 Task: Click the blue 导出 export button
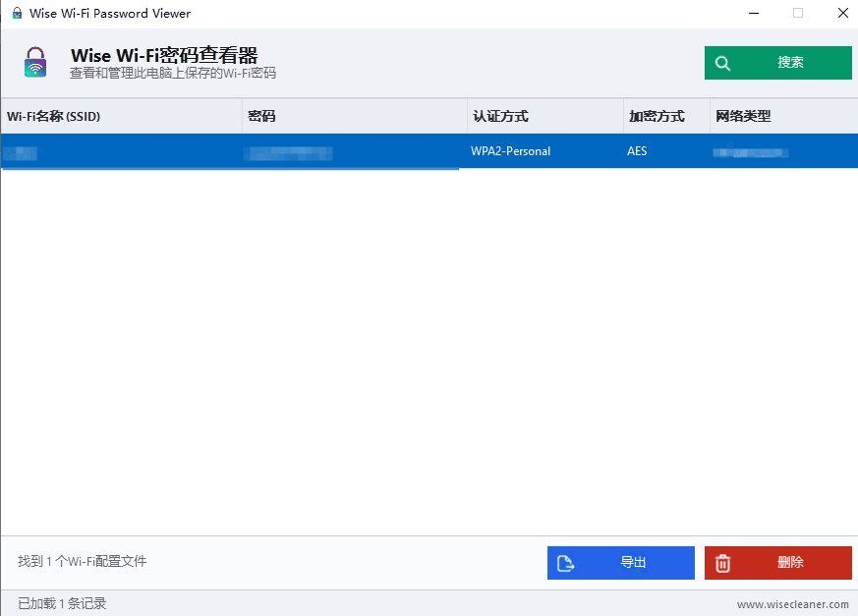(620, 562)
